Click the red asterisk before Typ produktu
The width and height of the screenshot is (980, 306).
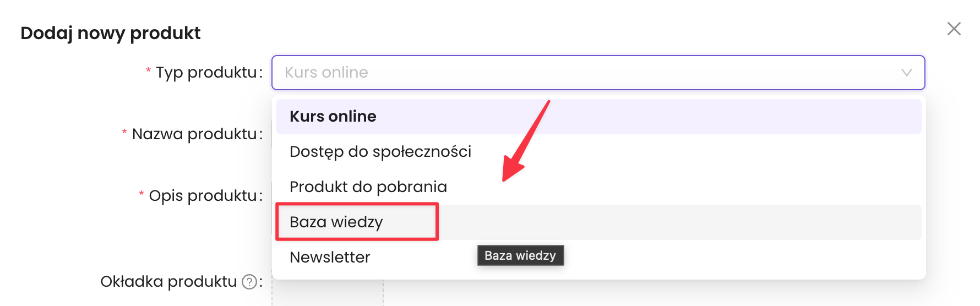pos(148,70)
